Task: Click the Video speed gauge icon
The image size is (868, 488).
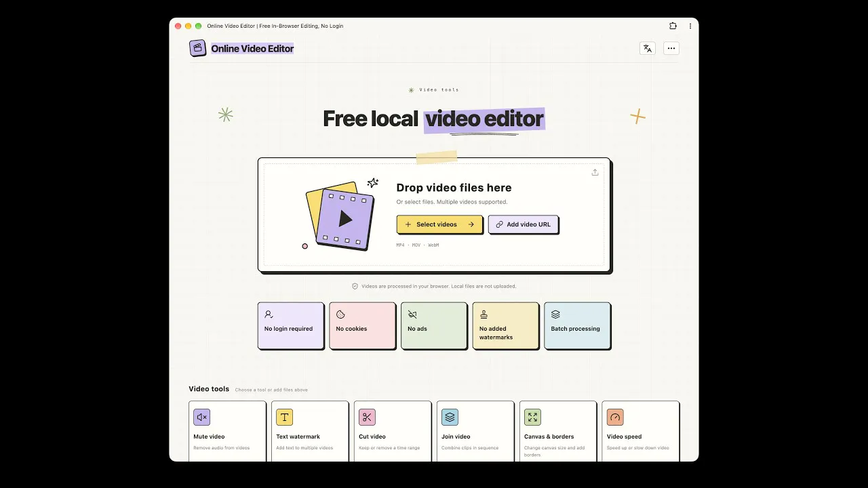Action: click(615, 417)
